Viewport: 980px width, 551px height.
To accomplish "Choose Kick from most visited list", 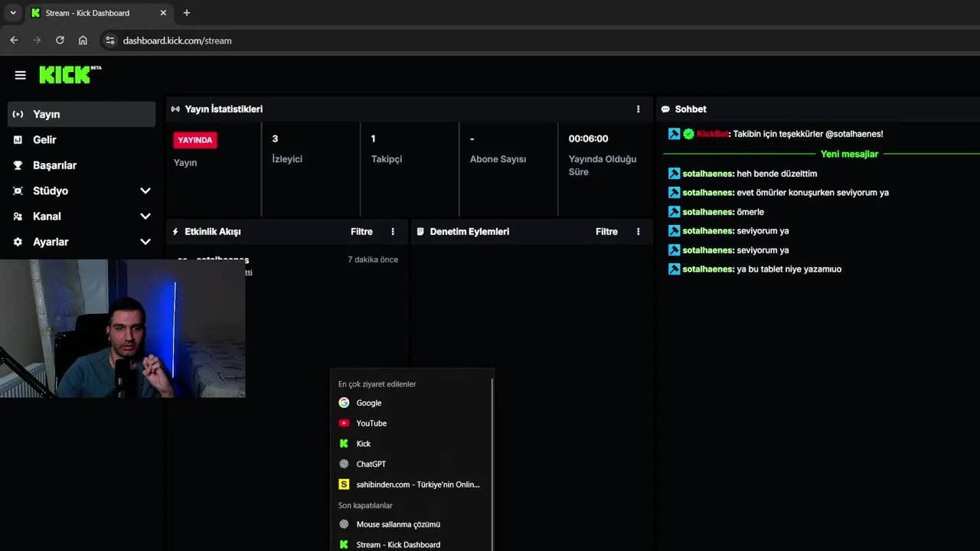I will pyautogui.click(x=412, y=444).
